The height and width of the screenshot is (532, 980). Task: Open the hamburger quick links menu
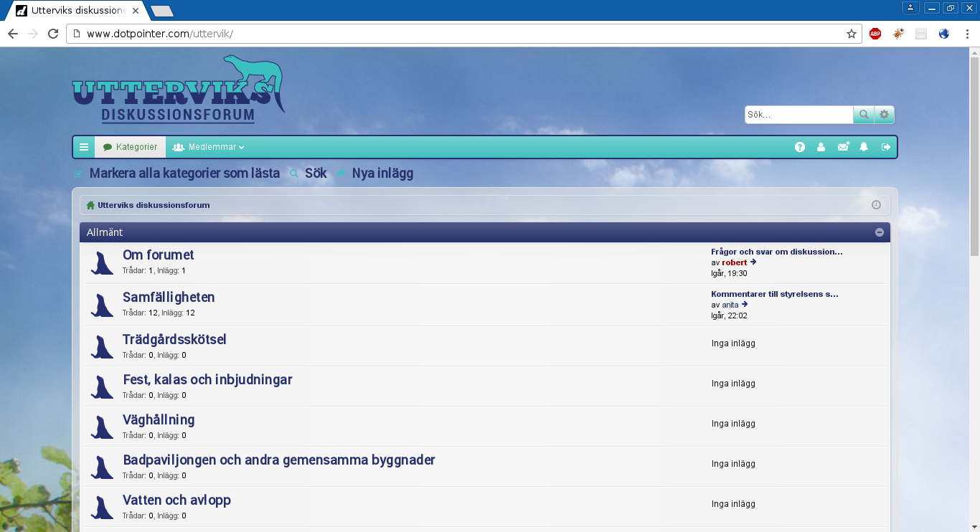84,147
